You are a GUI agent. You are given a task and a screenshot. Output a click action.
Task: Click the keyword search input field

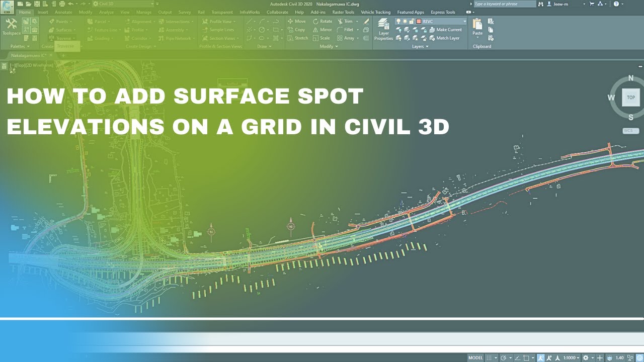(505, 4)
